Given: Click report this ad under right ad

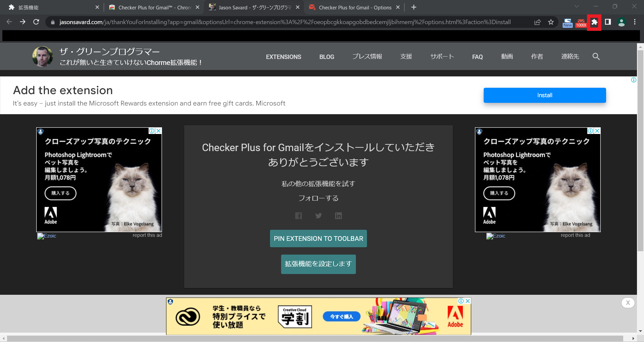Looking at the screenshot, I should click(575, 235).
